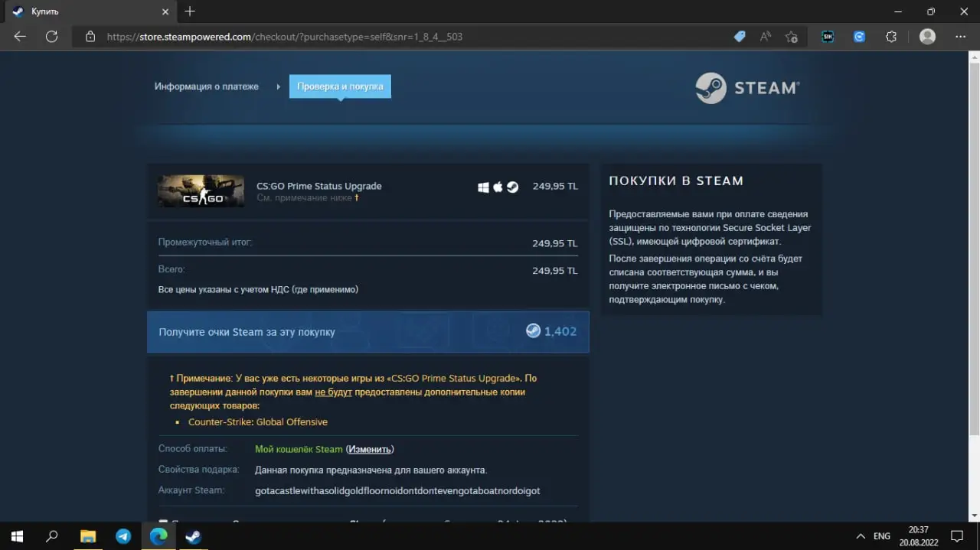Click the Edge taskbar icon
This screenshot has width=980, height=550.
[158, 536]
